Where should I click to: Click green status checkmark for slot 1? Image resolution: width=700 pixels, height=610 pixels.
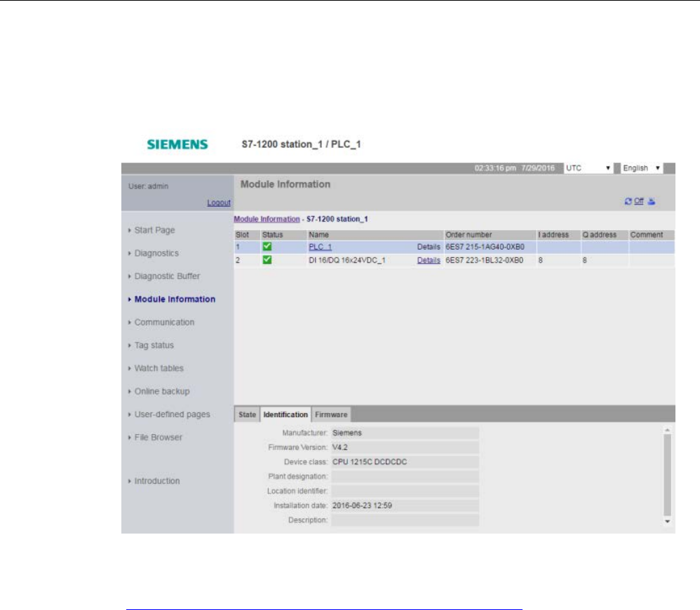click(x=267, y=246)
